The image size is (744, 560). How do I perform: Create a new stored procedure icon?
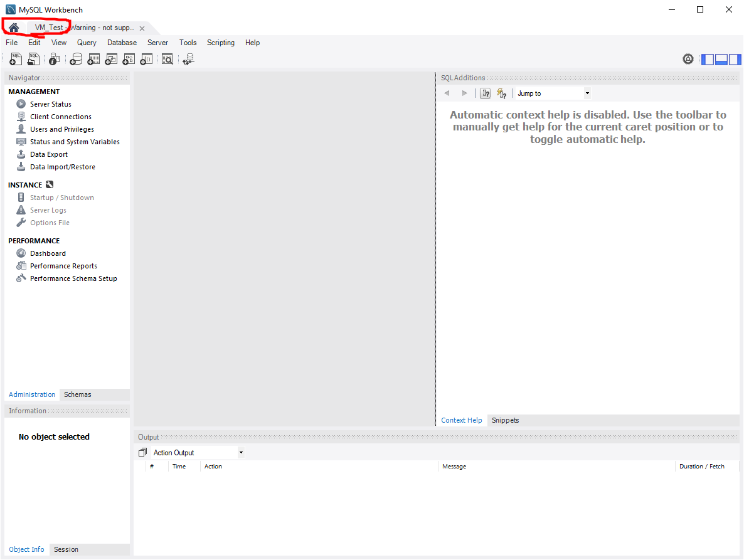point(129,60)
